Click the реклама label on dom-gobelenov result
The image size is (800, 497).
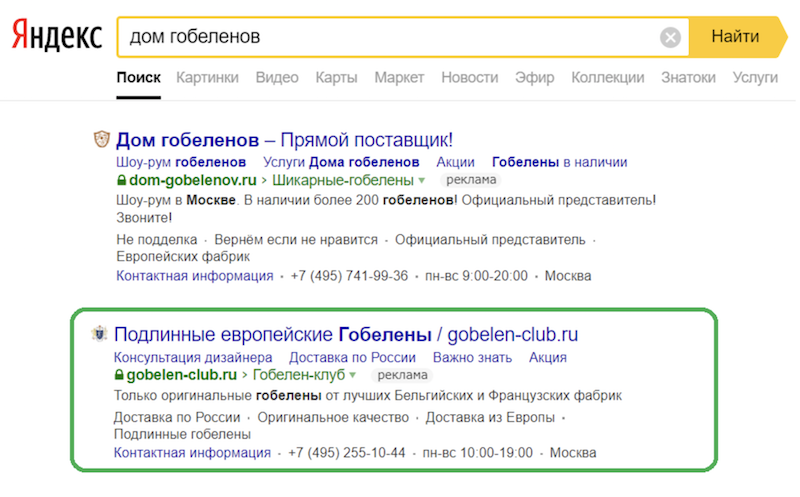[x=470, y=180]
